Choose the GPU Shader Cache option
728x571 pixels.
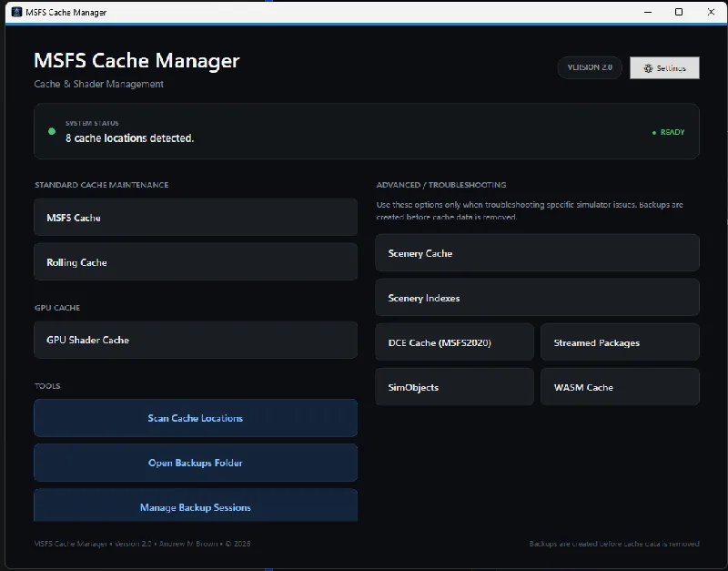[196, 340]
